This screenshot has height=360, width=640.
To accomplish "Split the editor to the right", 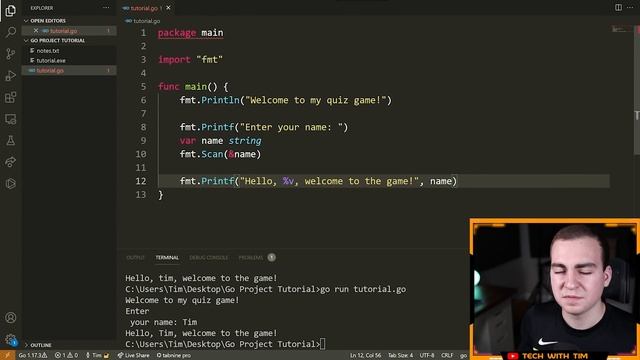I will pyautogui.click(x=618, y=7).
